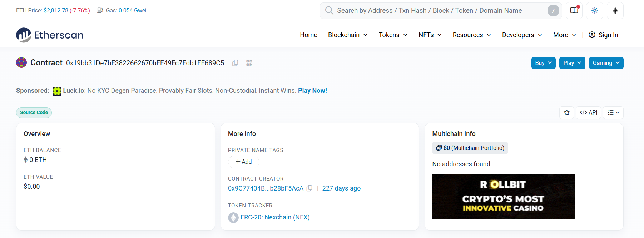
Task: Click the Etherscan logo
Action: (x=50, y=35)
